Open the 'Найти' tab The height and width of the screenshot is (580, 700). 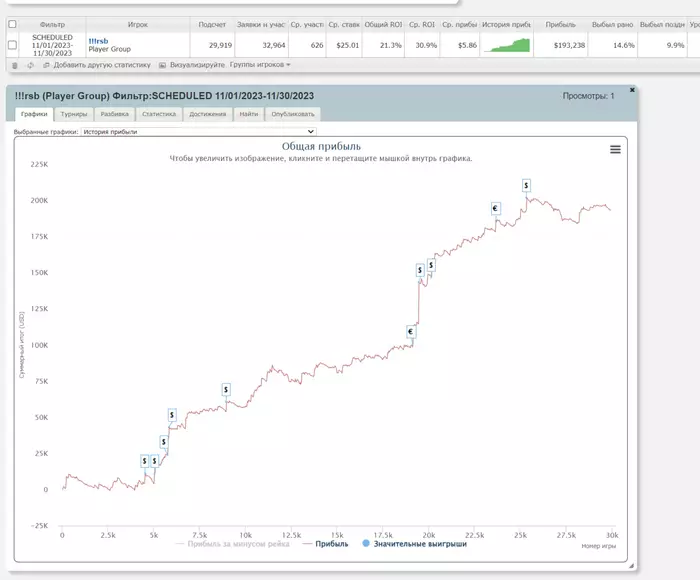coord(249,114)
